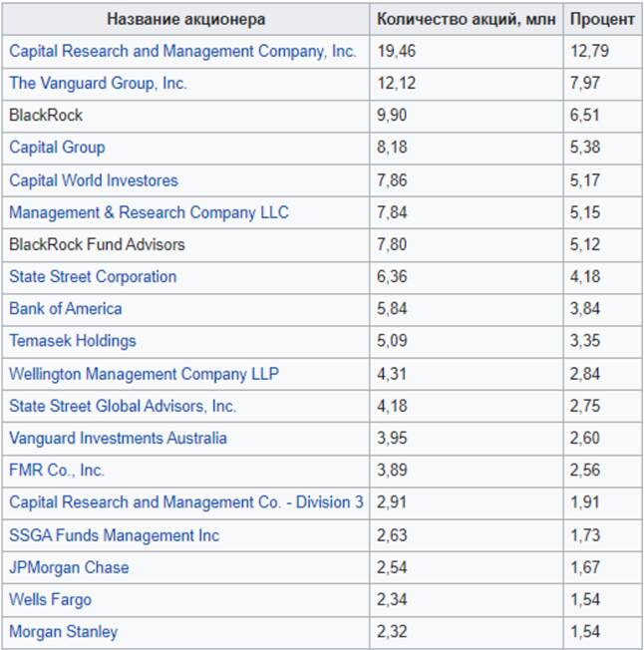Click the SSGA Funds Management Inc link

114,535
